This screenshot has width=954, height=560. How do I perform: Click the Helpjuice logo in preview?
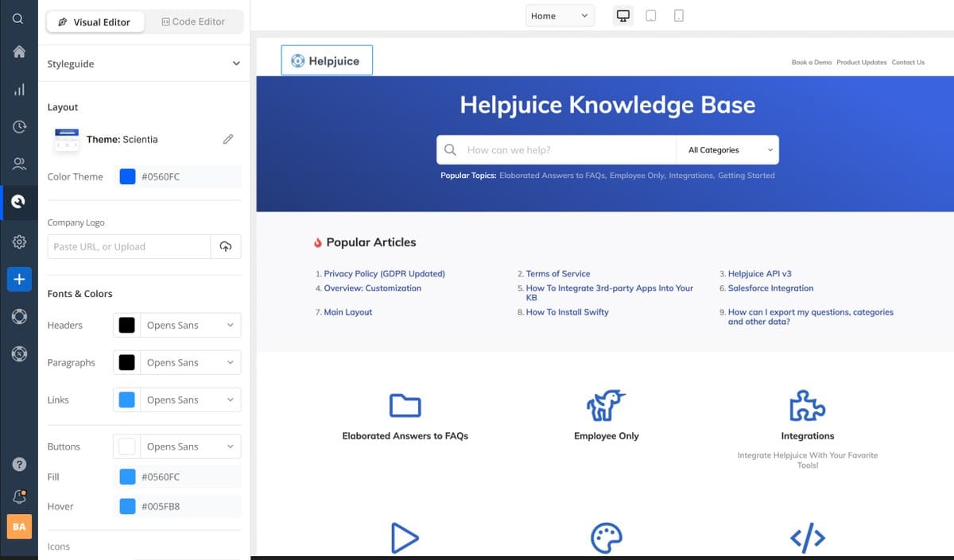[x=327, y=60]
